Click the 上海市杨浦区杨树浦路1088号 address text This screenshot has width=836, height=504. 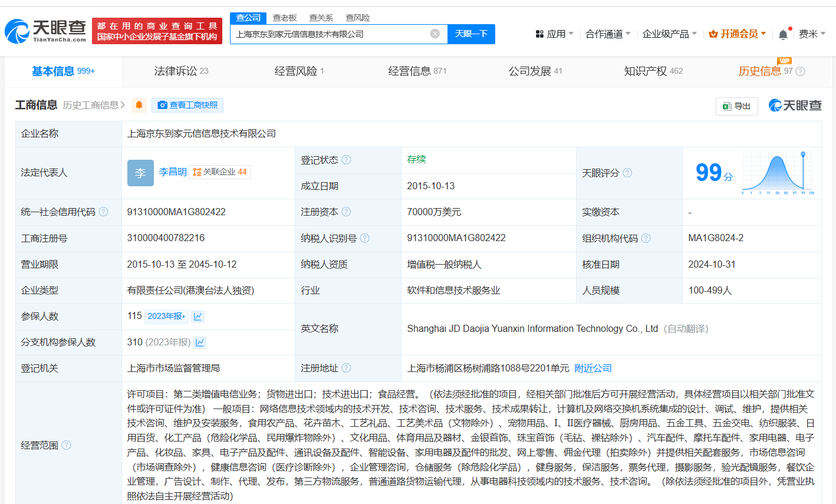(x=488, y=368)
